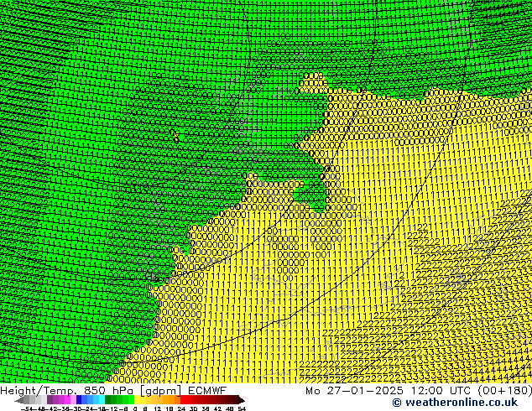Viewport: 532px width, 411px height.
Task: Click the legend scale label '54'
Action: 242,408
